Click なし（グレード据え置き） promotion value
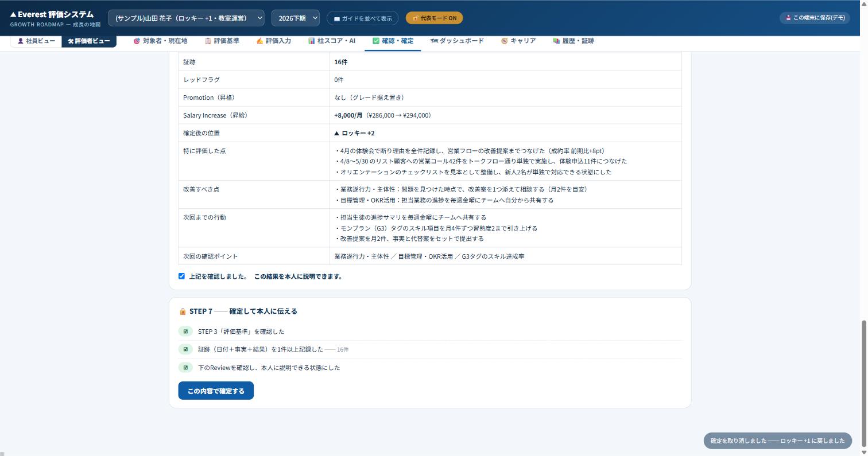 (x=371, y=98)
